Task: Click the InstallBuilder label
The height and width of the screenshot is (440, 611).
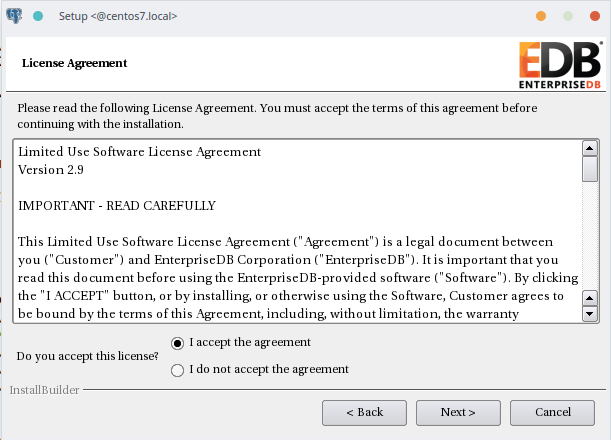Action: [44, 390]
